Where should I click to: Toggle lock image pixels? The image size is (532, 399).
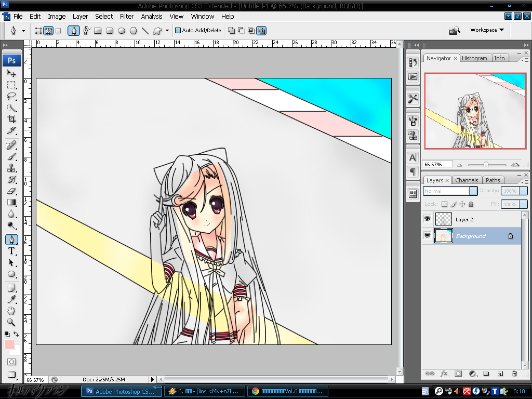pyautogui.click(x=454, y=204)
